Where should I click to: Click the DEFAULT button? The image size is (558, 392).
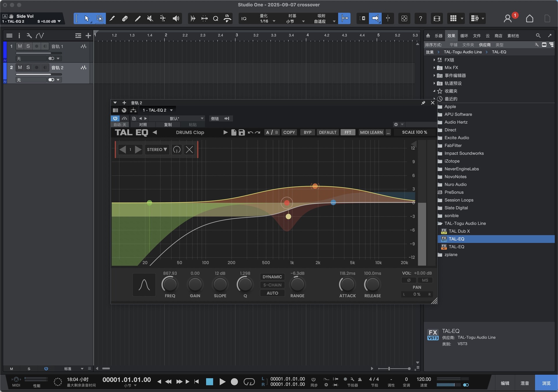(328, 133)
